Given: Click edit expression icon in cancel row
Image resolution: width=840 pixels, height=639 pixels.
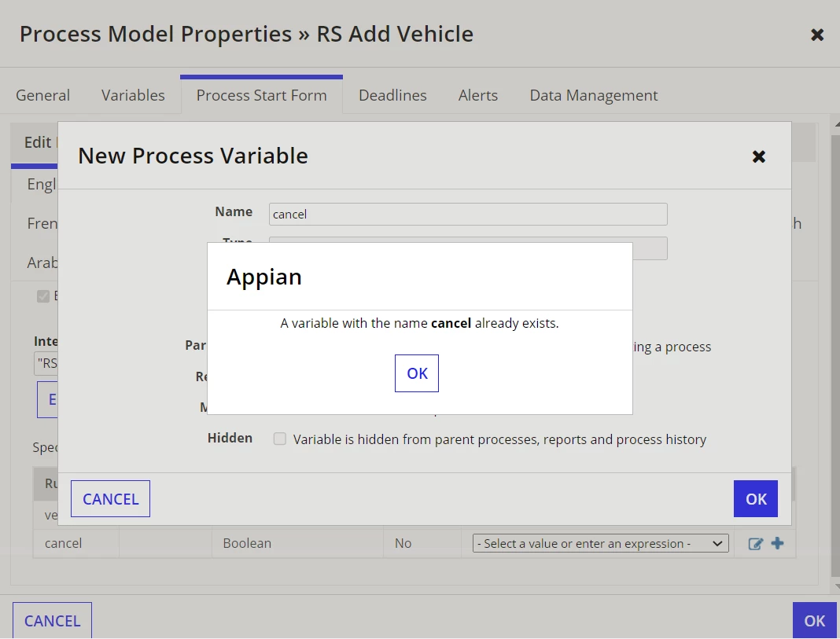Looking at the screenshot, I should pos(755,544).
